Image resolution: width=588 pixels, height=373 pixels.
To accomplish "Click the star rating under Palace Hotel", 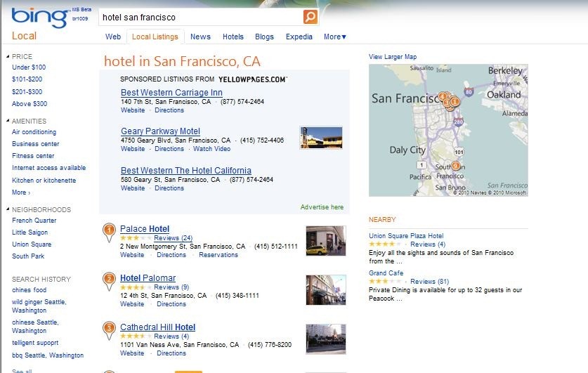I will coord(136,238).
